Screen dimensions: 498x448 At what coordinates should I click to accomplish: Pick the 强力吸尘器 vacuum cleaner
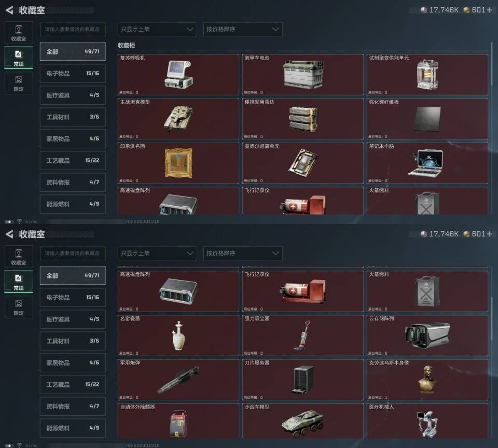[x=302, y=335]
